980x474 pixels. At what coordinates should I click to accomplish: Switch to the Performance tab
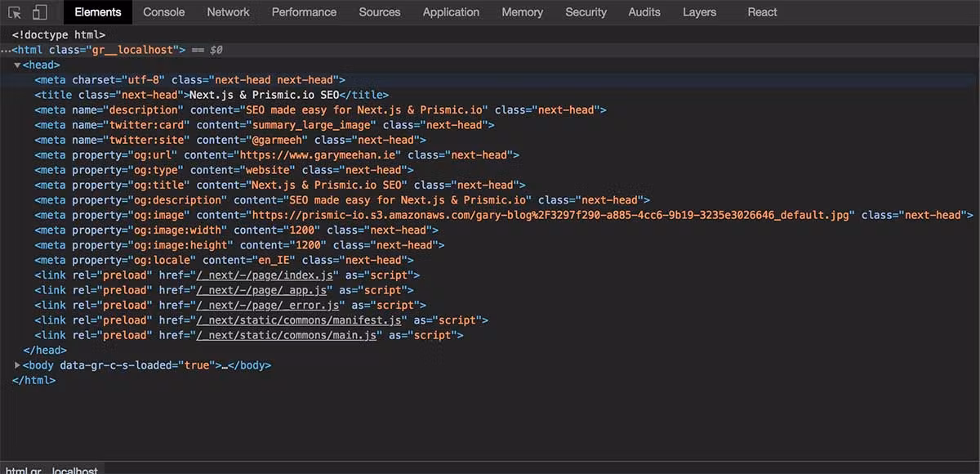[x=304, y=12]
